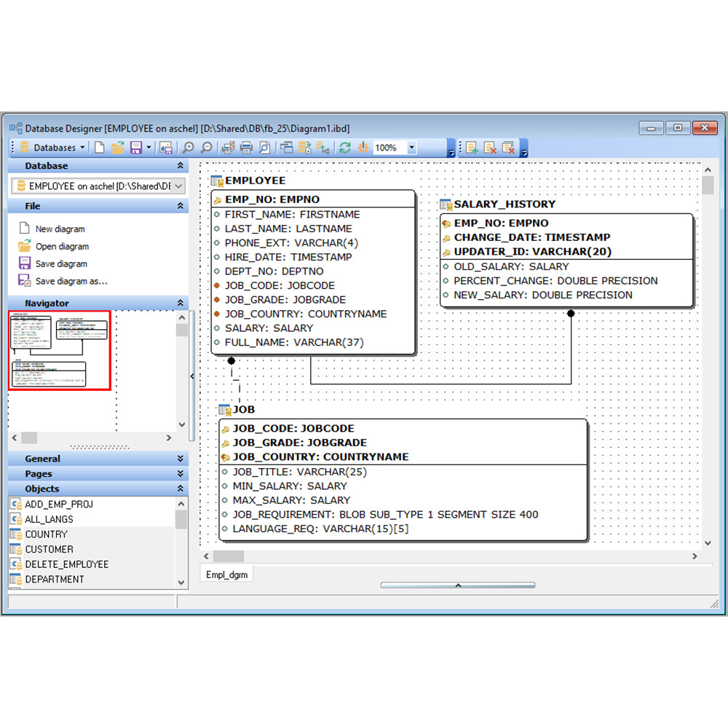The image size is (728, 728).
Task: Click the Objects list scroll down arrow
Action: click(x=181, y=582)
